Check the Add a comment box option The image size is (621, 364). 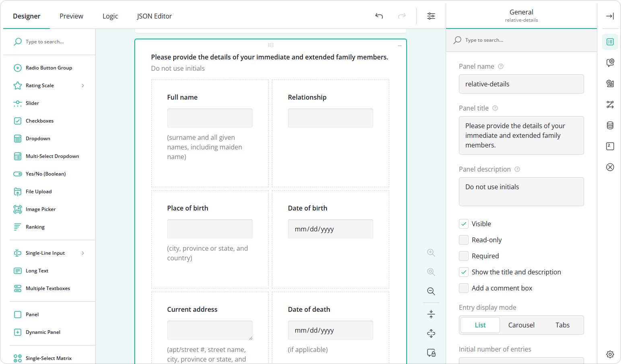(463, 288)
